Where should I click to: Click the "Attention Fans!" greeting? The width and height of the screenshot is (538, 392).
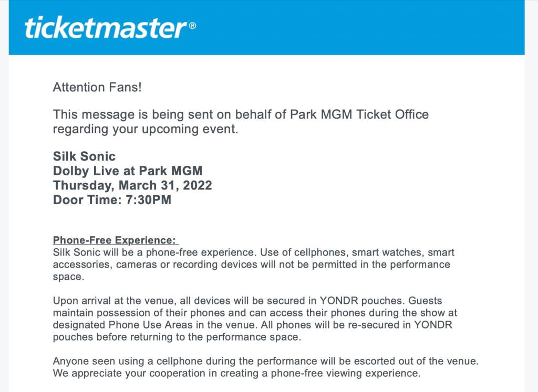point(97,87)
